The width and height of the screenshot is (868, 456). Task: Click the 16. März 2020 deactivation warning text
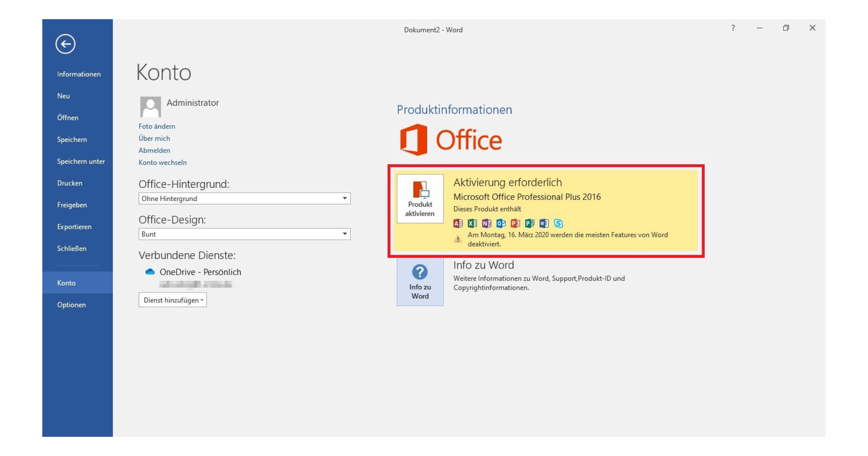point(568,239)
